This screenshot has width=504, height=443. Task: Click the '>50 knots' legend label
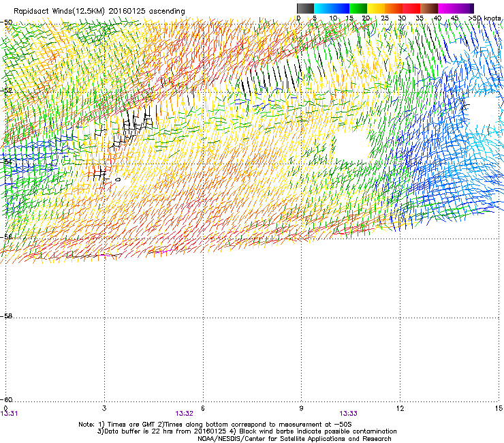pyautogui.click(x=484, y=18)
